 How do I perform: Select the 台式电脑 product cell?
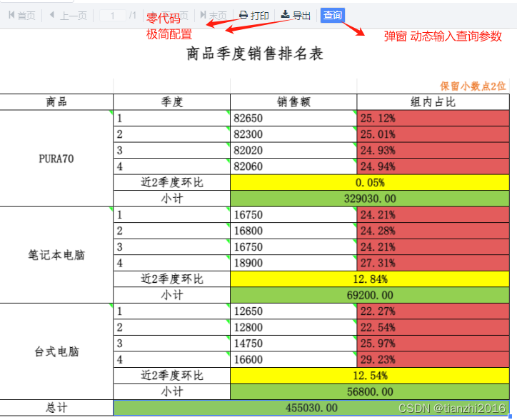click(56, 351)
